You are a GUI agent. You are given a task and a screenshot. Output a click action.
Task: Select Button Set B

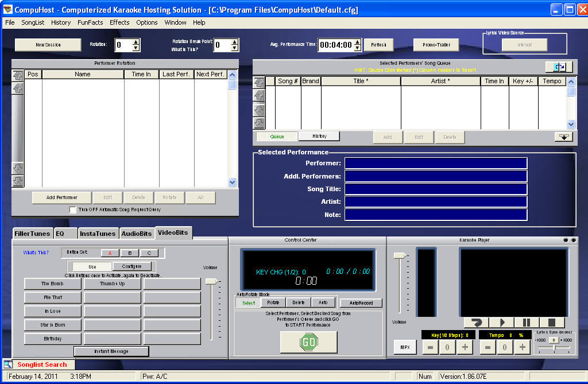coord(130,253)
